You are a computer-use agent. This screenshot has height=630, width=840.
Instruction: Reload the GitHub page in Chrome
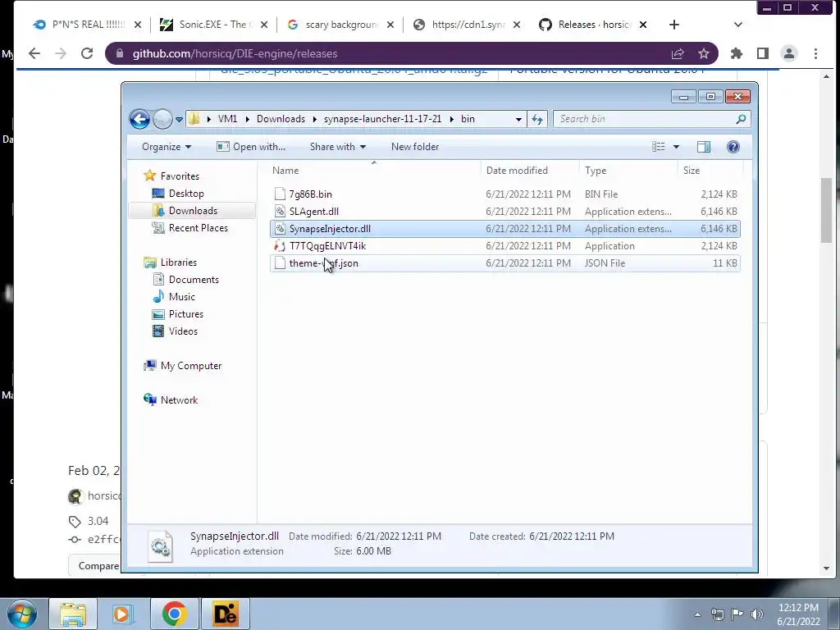87,53
